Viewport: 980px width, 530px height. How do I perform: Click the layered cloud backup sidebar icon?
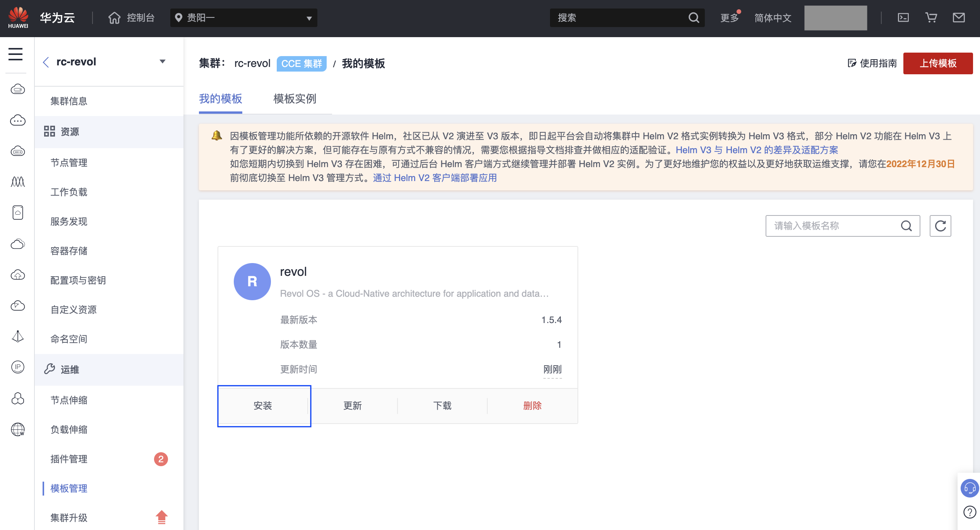pos(18,244)
